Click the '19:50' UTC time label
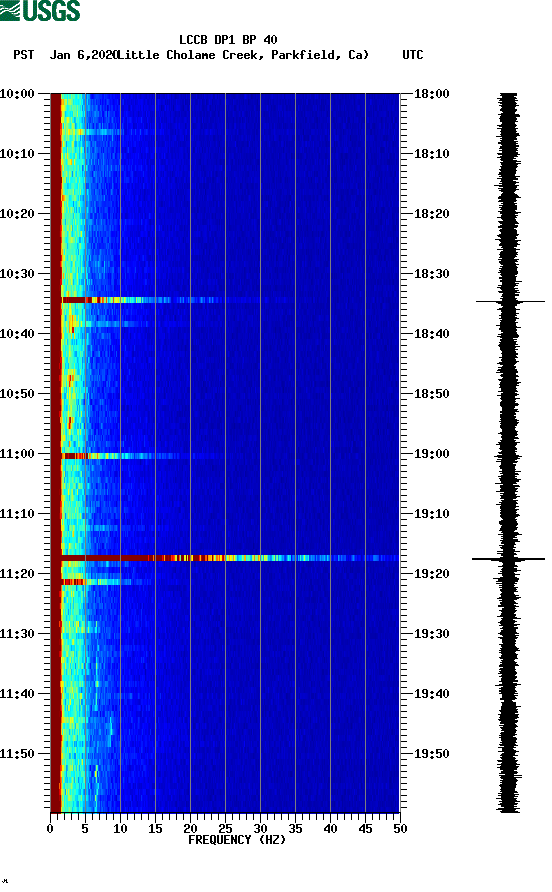552x892 pixels. pyautogui.click(x=431, y=754)
